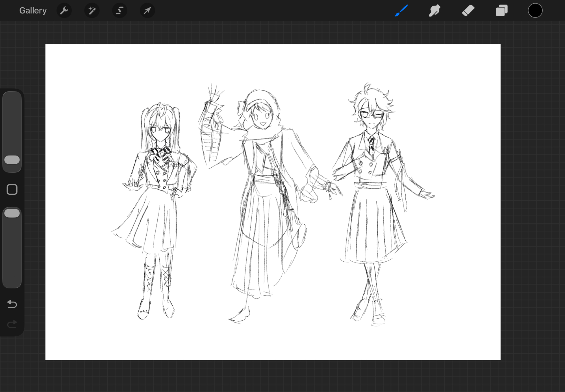565x392 pixels.
Task: Tap the square Modify button in sidebar
Action: click(12, 190)
